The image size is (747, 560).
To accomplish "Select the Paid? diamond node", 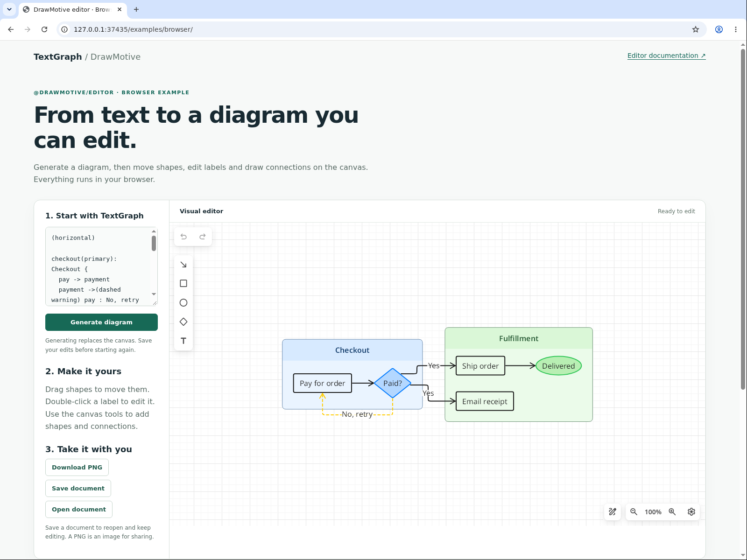I will (393, 383).
